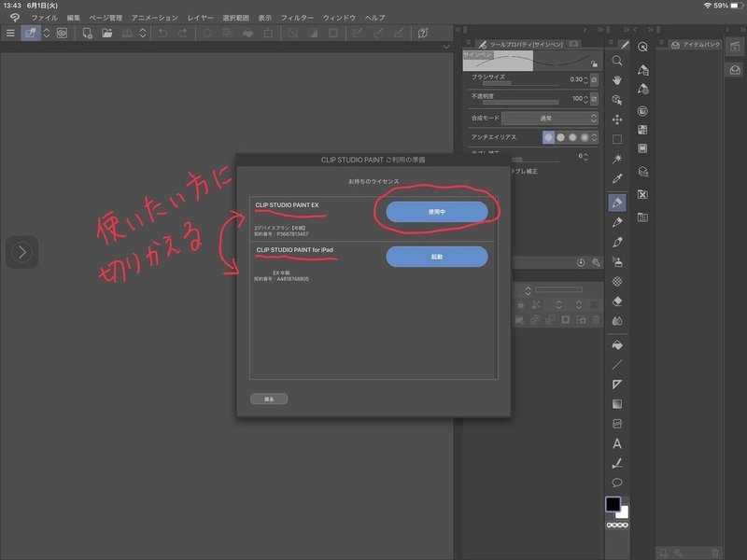Viewport: 747px width, 560px height.
Task: Select the Balloon tool
Action: pyautogui.click(x=617, y=483)
